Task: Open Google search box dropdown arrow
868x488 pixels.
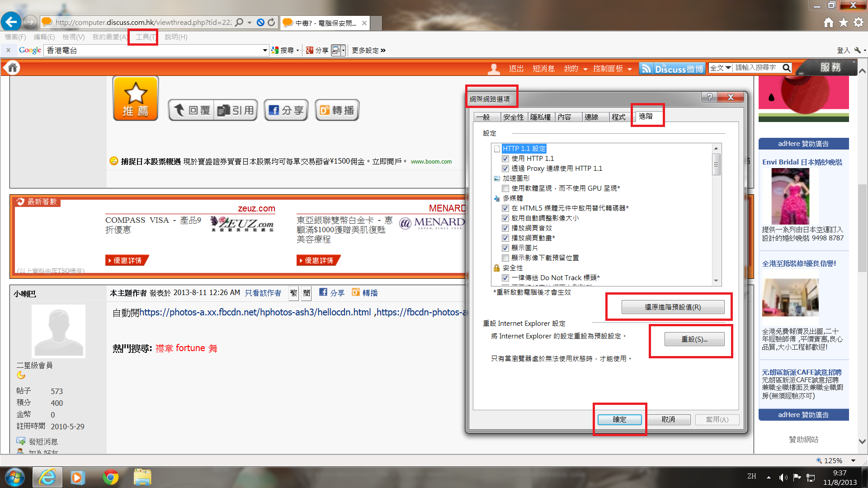Action: (x=265, y=50)
